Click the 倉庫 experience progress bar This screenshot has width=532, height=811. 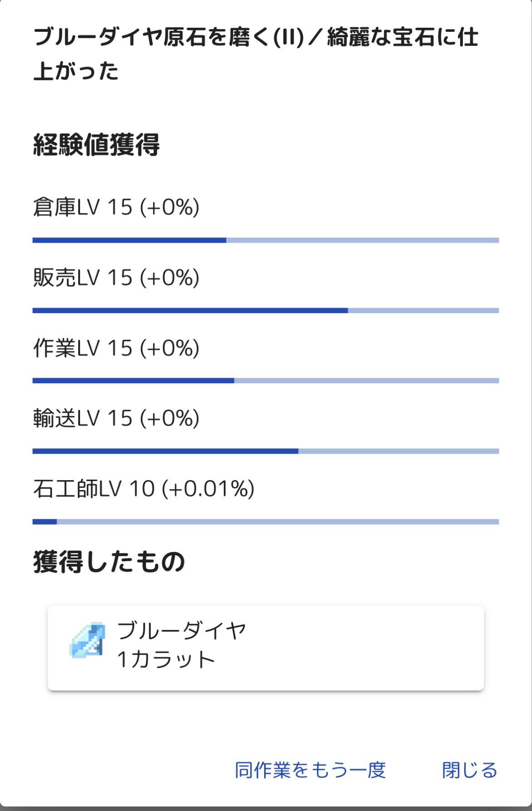pos(266,240)
